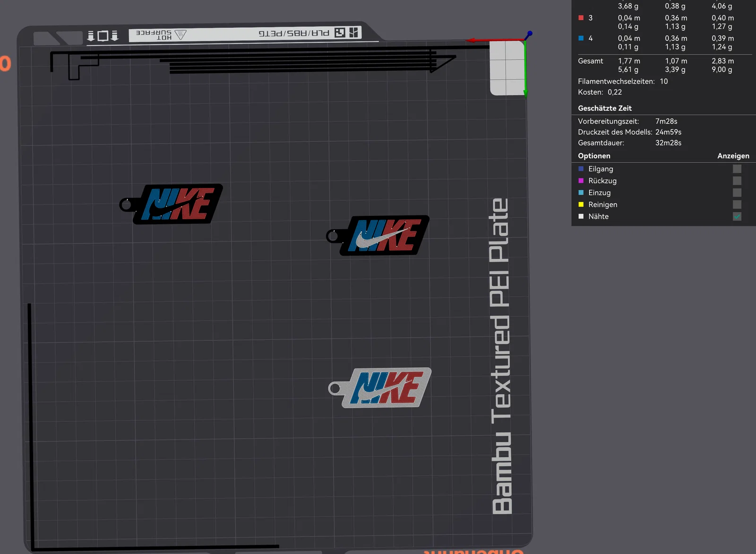The image size is (756, 554).
Task: Click the yellow Reinigen color swatch
Action: (581, 204)
